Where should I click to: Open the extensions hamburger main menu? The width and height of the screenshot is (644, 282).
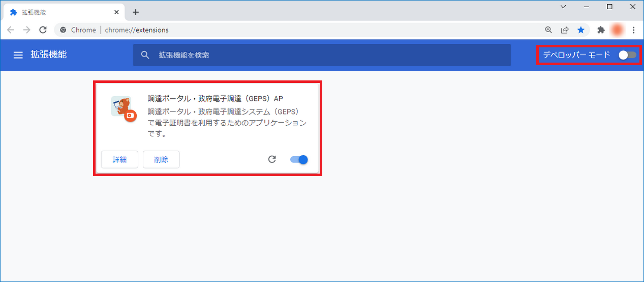(18, 55)
